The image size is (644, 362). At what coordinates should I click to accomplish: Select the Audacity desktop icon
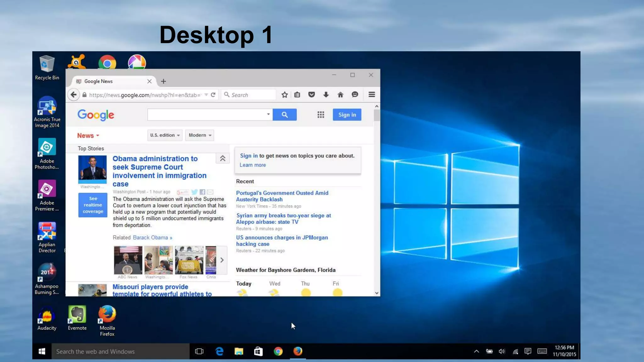pos(47,318)
